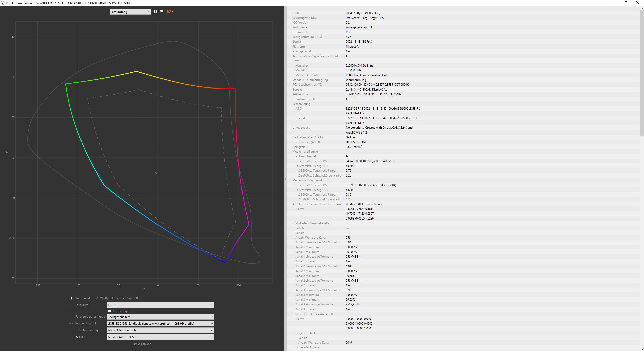Click the white point crosshair in the graph
The image size is (644, 351).
[x=156, y=173]
